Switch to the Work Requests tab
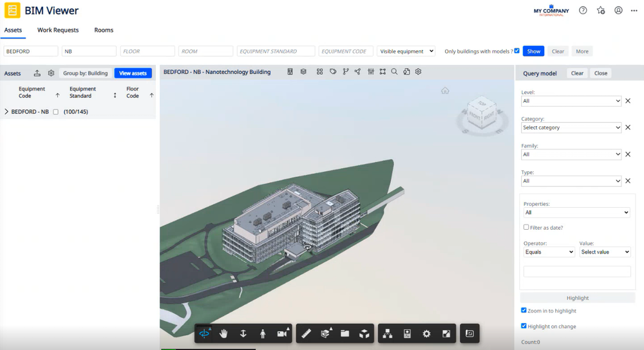The width and height of the screenshot is (644, 350). coord(58,30)
